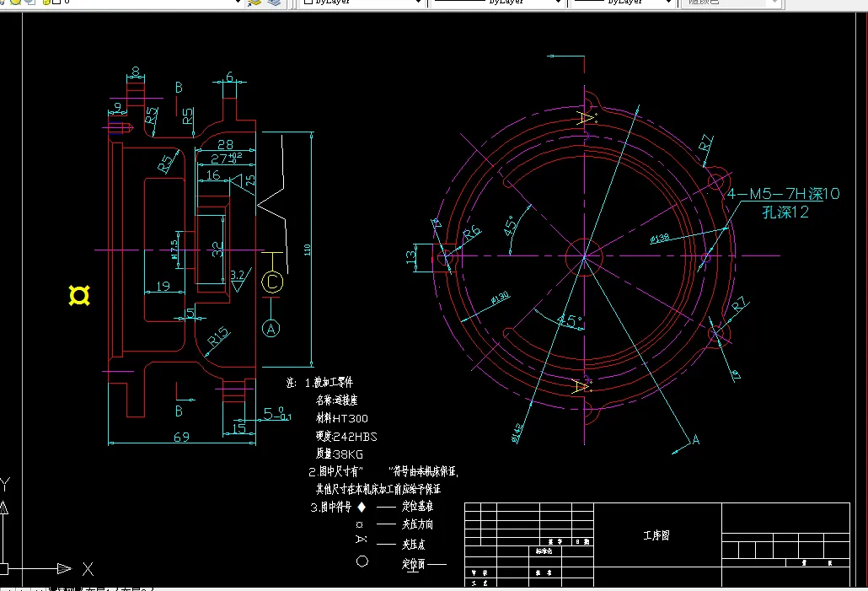Select the R15 radius dimension

pyautogui.click(x=218, y=336)
